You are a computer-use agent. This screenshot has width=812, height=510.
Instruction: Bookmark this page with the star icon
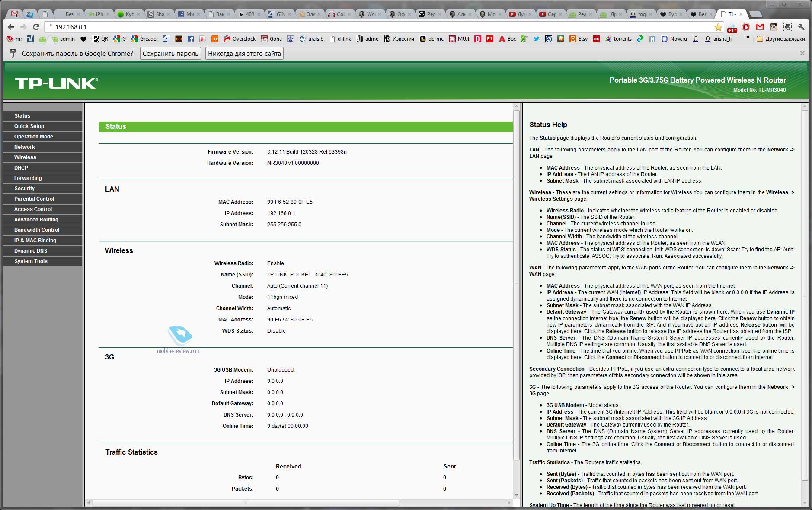pos(718,27)
